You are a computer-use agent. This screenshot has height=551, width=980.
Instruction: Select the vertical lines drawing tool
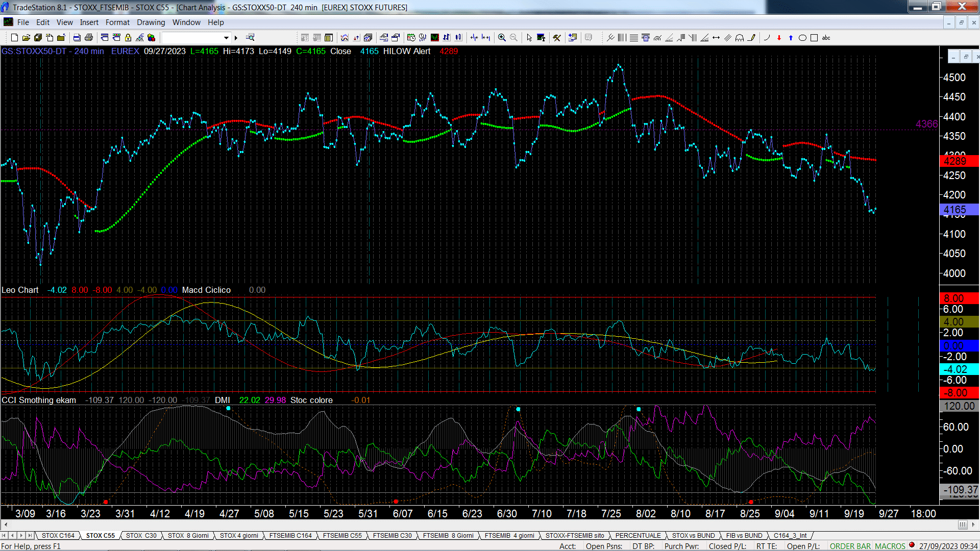(x=622, y=38)
